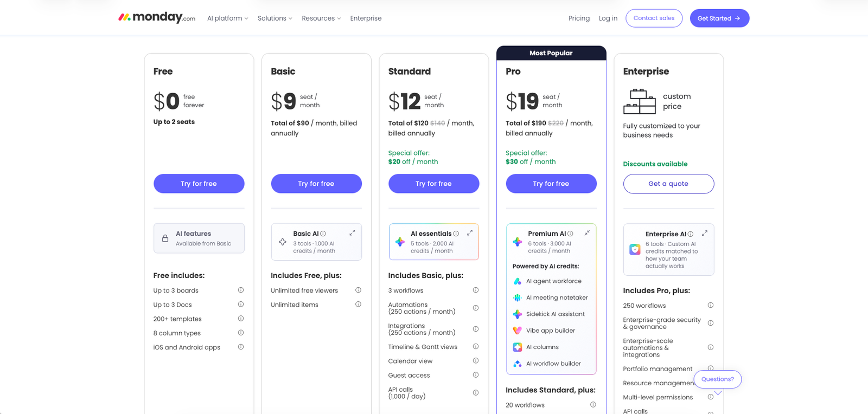Image resolution: width=868 pixels, height=414 pixels.
Task: Go to the Enterprise nav item
Action: tap(366, 18)
